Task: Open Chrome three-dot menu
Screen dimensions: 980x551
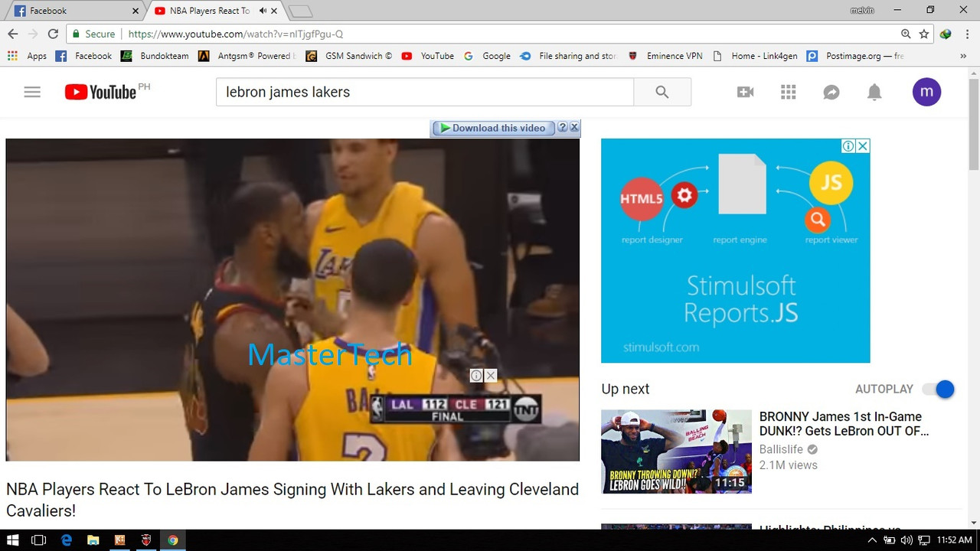Action: (x=966, y=34)
